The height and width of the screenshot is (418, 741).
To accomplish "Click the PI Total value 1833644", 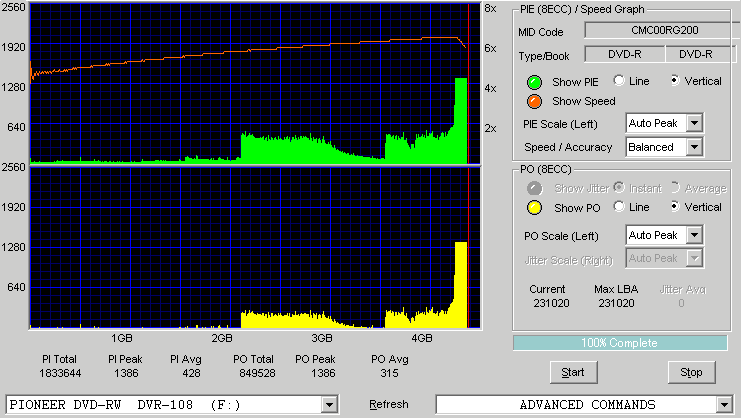I will point(60,373).
